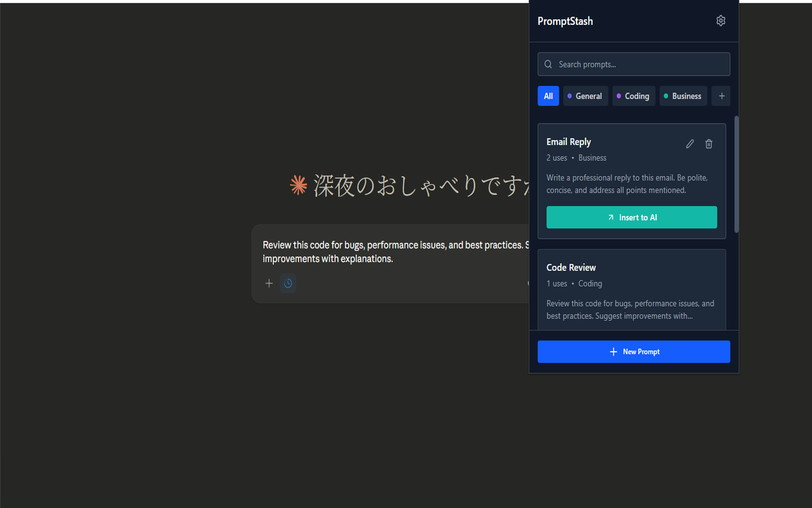Screen dimensions: 812x508
Task: Insert the Email Reply prompt to AI
Action: [631, 217]
